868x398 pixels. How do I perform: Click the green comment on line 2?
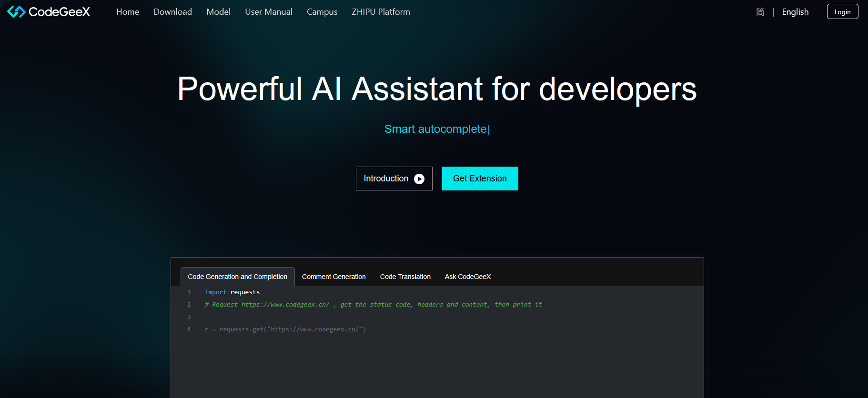tap(373, 305)
